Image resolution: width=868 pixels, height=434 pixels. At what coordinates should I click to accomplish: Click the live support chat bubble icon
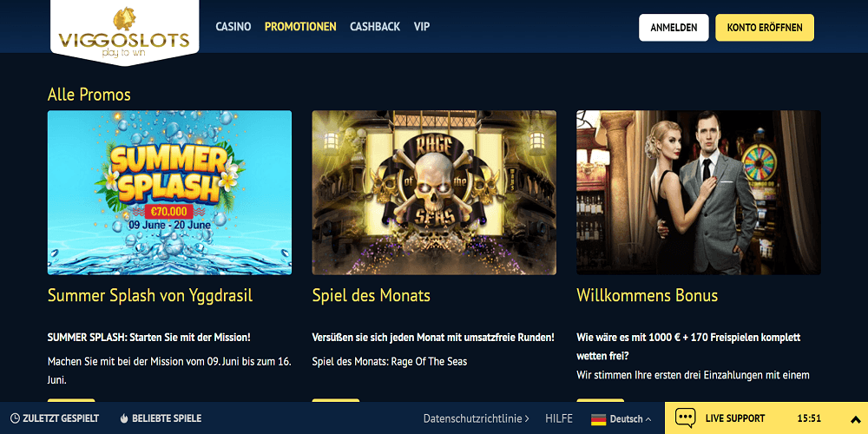pyautogui.click(x=686, y=418)
